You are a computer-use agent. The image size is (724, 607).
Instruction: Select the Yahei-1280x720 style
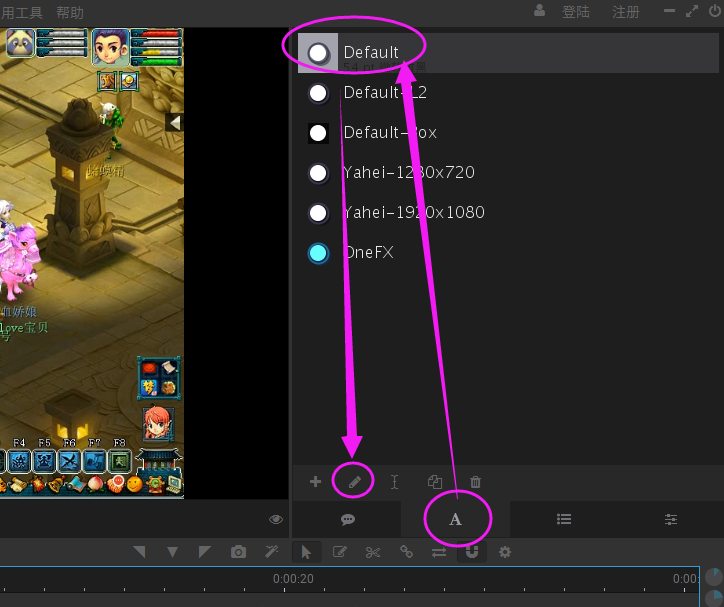pos(508,173)
